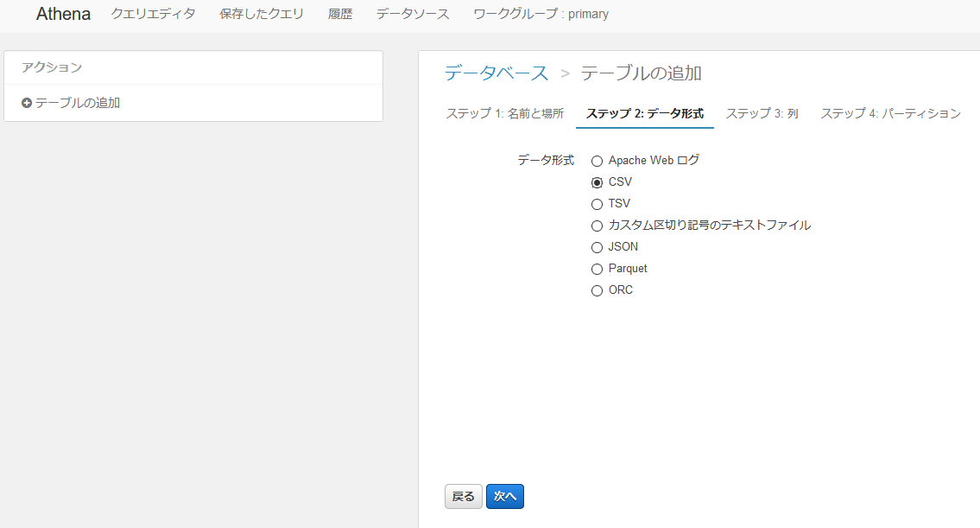Screen dimensions: 980x528
Task: Click the plus icon beside テーブルの追加
Action: tap(27, 103)
